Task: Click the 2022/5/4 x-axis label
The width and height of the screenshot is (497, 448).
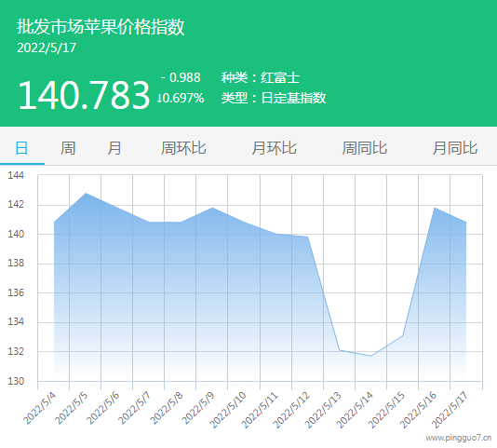Action: coord(40,408)
